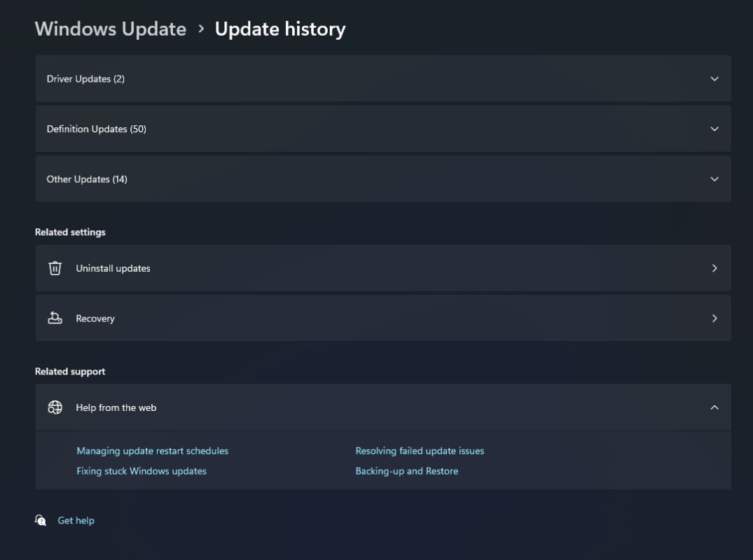Open Managing update restart schedules link

(x=152, y=451)
